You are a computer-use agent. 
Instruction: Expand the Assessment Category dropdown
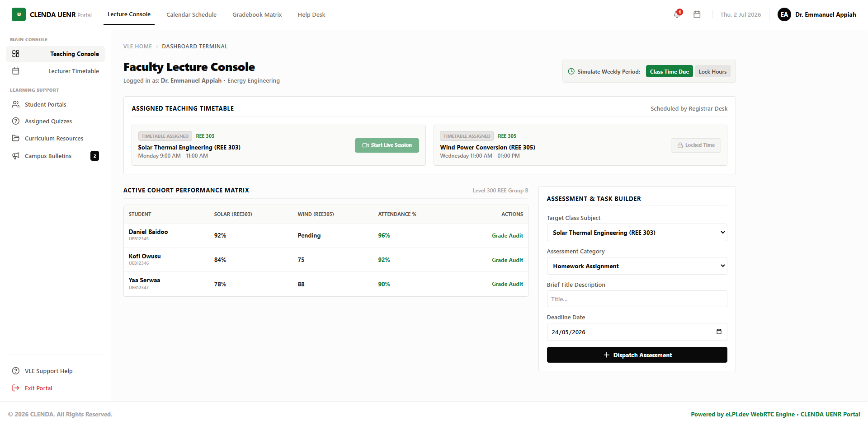637,266
